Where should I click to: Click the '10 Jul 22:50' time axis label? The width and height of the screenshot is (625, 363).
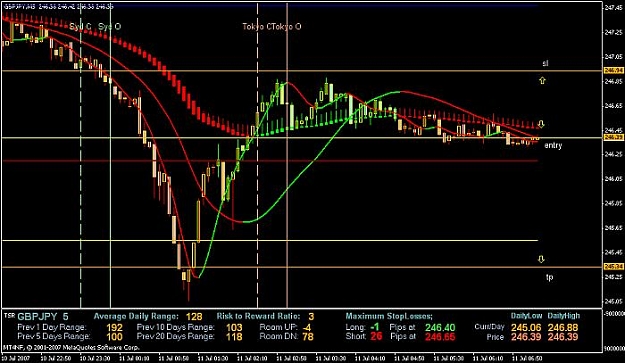tap(57, 357)
